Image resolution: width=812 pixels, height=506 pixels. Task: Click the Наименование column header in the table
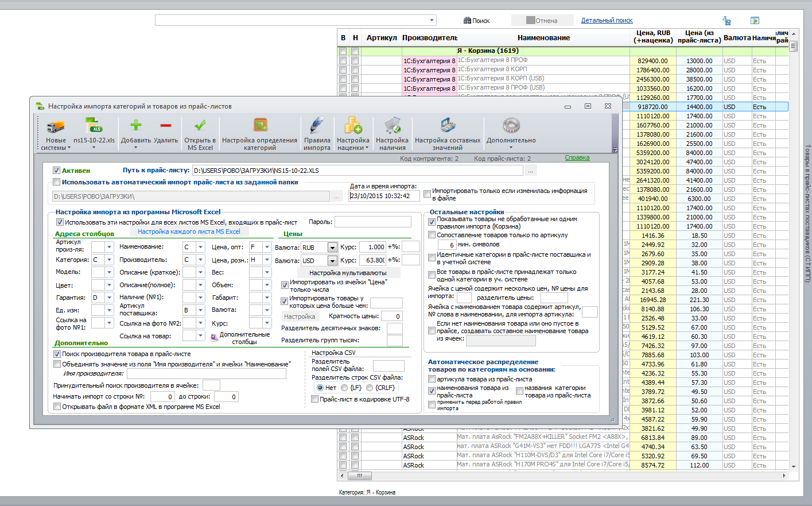point(543,38)
